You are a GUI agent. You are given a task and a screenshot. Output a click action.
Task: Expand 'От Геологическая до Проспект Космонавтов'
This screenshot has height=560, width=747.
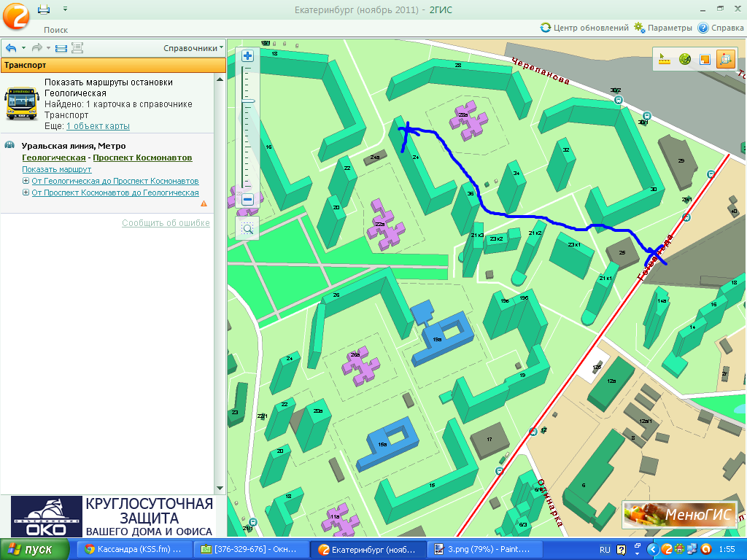(x=26, y=181)
